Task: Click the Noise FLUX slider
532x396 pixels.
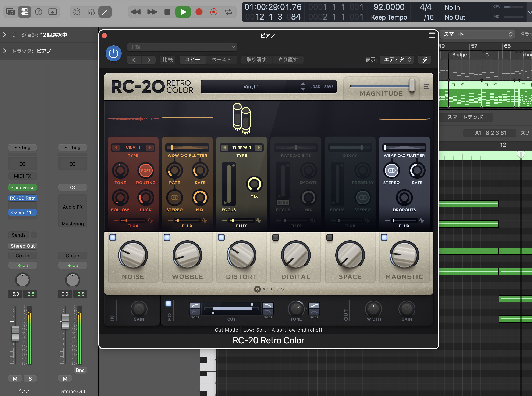Action: [x=133, y=220]
